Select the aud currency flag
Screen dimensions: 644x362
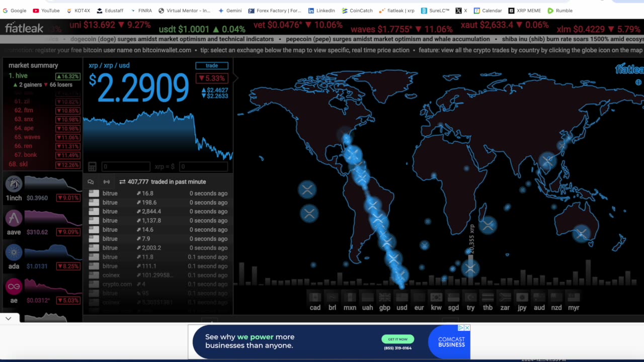(x=539, y=297)
